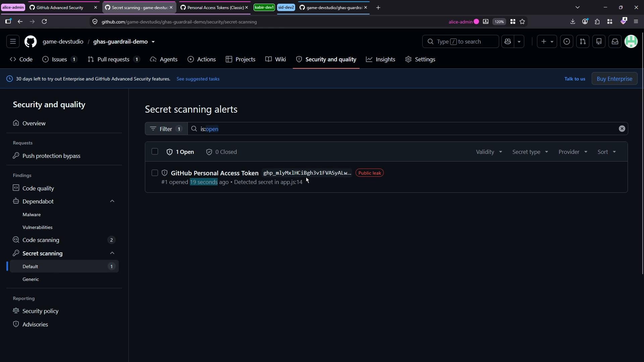
Task: Open browser extensions puzzle icon
Action: click(x=597, y=21)
